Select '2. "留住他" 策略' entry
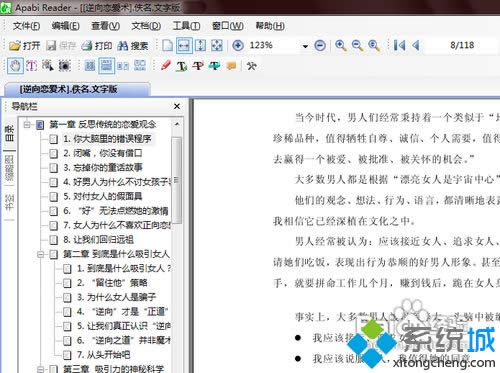 (112, 283)
